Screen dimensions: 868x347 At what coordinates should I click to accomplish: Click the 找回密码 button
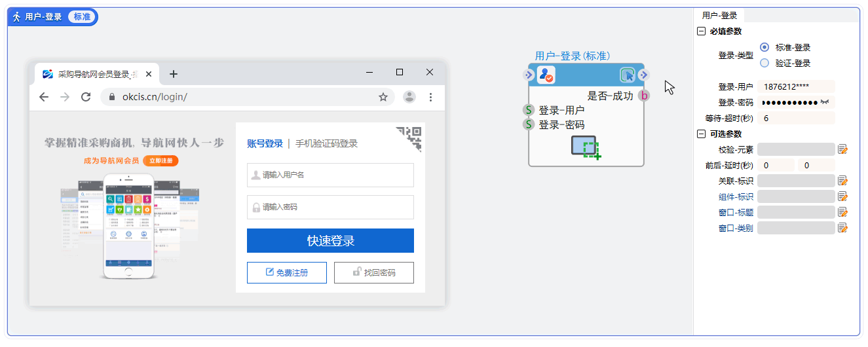(x=373, y=272)
